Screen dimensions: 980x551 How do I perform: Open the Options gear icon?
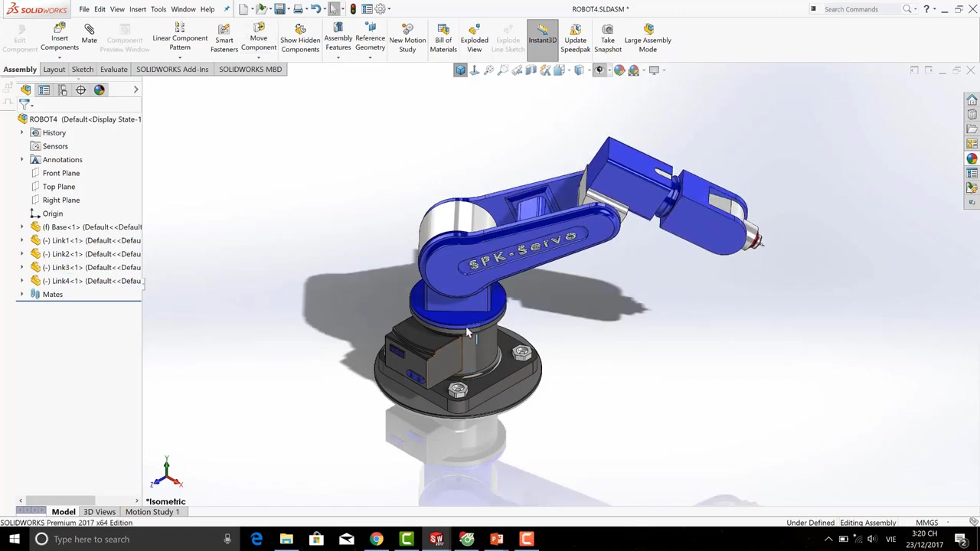point(380,9)
